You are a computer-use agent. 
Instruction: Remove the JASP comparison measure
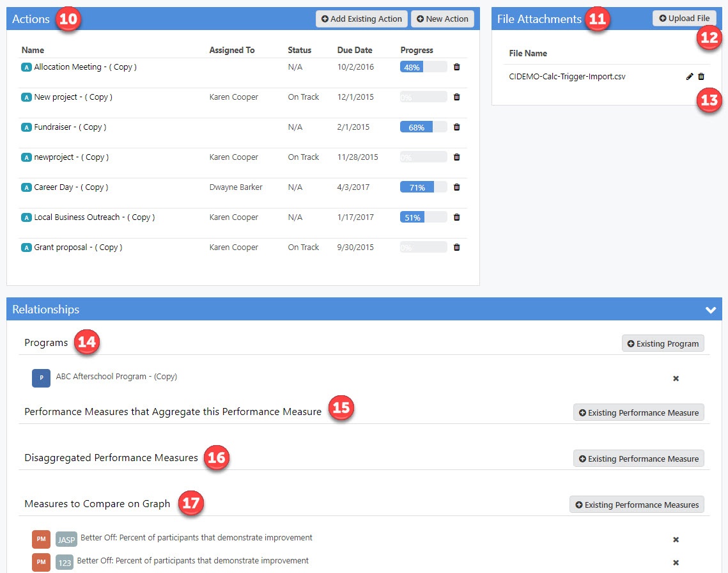point(676,540)
